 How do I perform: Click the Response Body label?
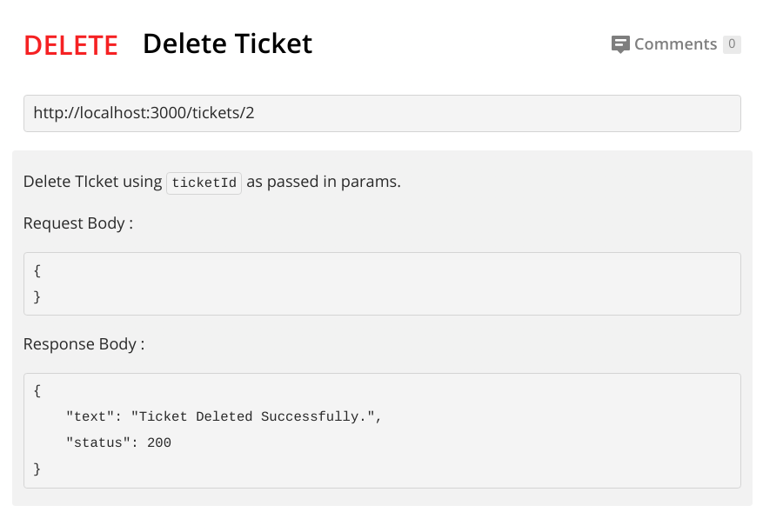(84, 344)
